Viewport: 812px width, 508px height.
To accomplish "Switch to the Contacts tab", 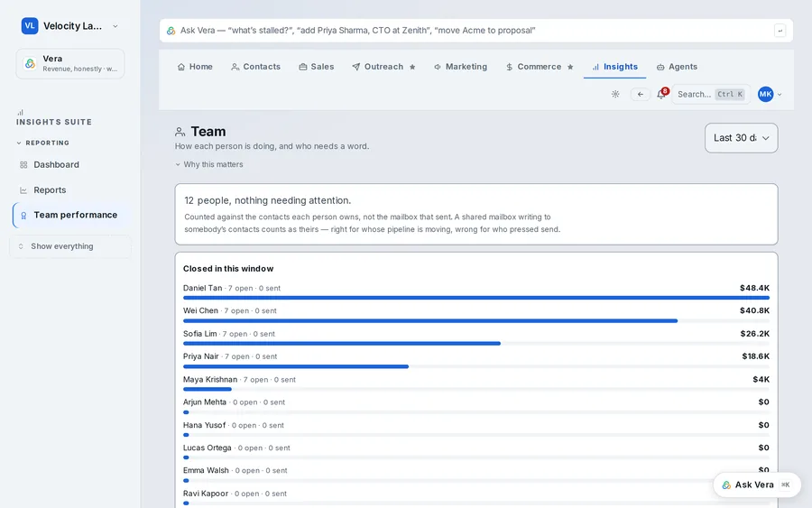I will 256,67.
